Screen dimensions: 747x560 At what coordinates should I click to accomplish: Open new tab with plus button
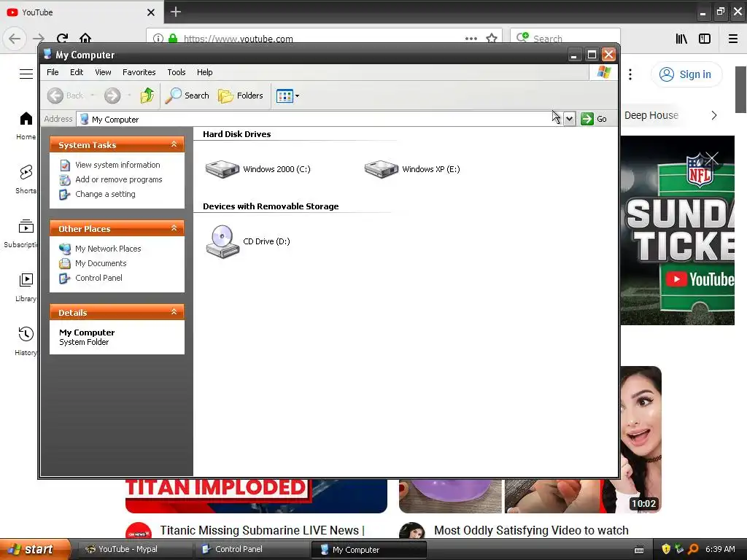click(175, 12)
